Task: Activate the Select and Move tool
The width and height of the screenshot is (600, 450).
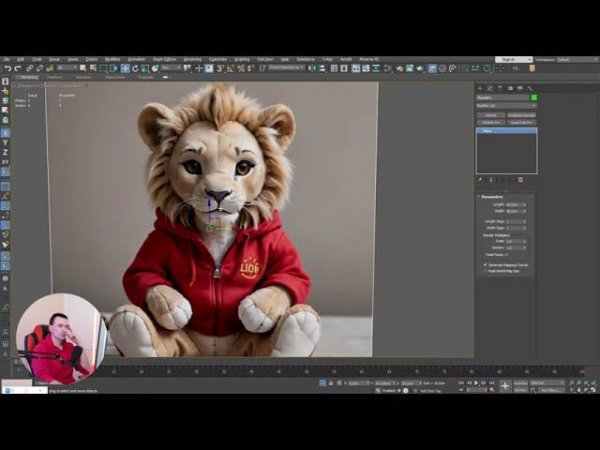Action: [x=125, y=68]
